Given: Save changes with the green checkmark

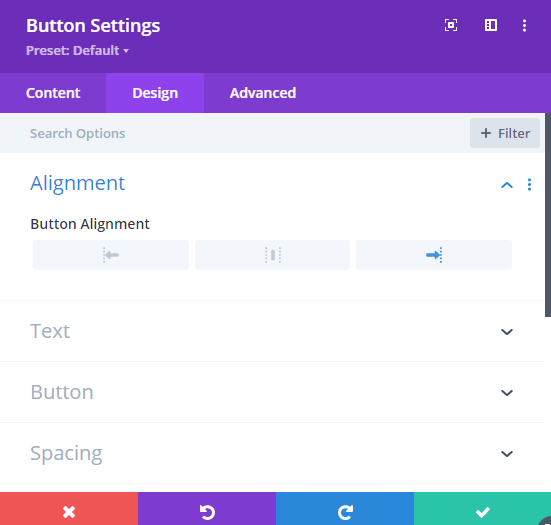Looking at the screenshot, I should (482, 511).
